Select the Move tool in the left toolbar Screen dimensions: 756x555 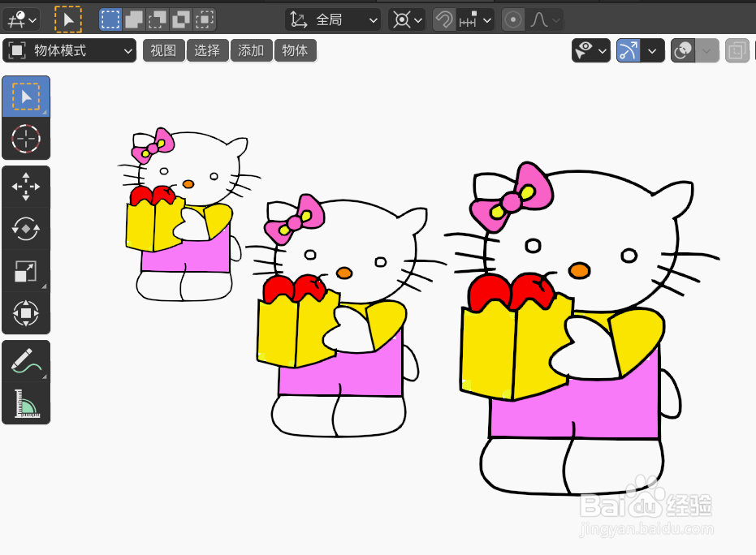pyautogui.click(x=27, y=187)
